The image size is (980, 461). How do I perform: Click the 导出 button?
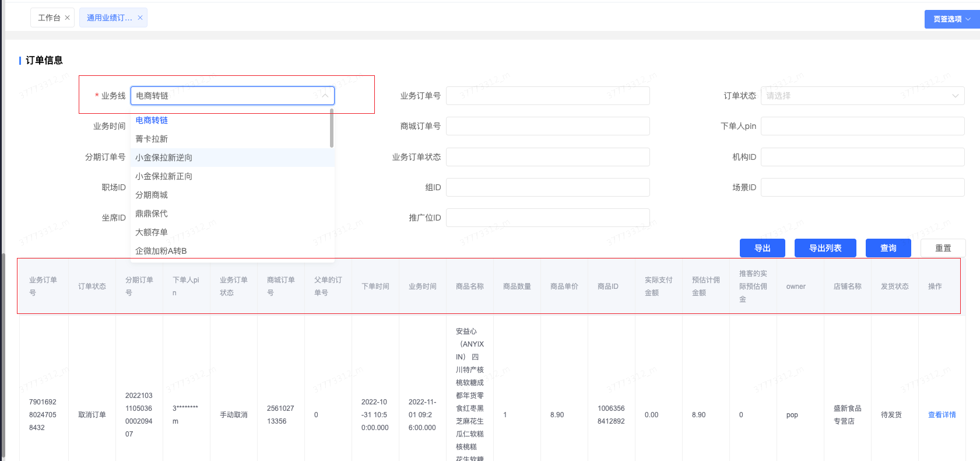pos(762,248)
